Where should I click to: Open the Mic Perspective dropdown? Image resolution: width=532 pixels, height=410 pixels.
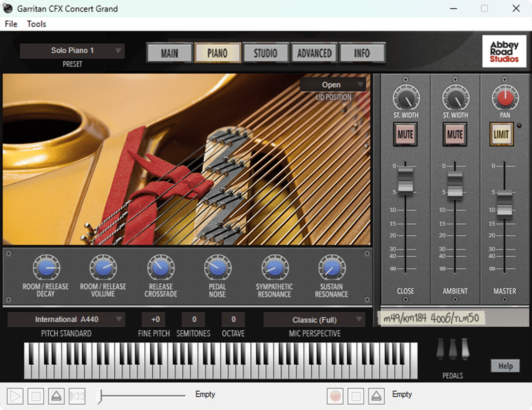point(314,320)
